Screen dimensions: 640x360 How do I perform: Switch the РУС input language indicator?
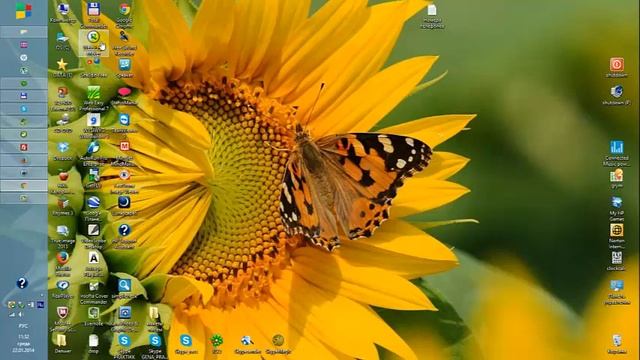pos(23,326)
